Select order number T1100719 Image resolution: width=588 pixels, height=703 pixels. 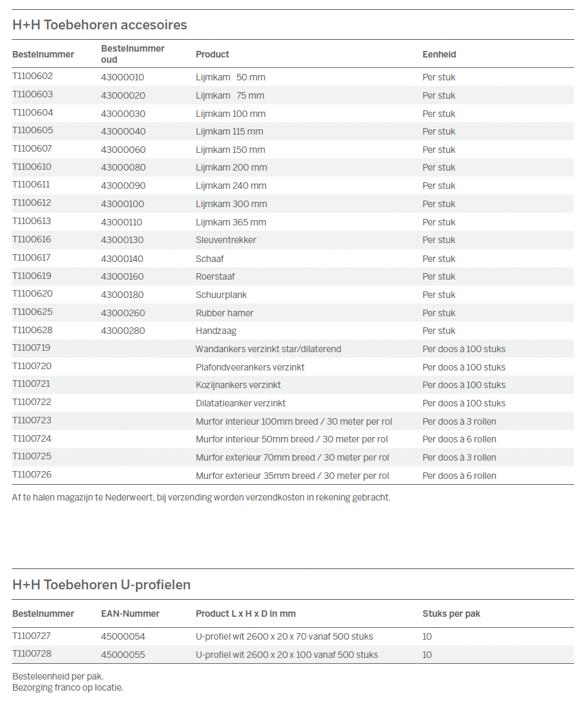(31, 348)
